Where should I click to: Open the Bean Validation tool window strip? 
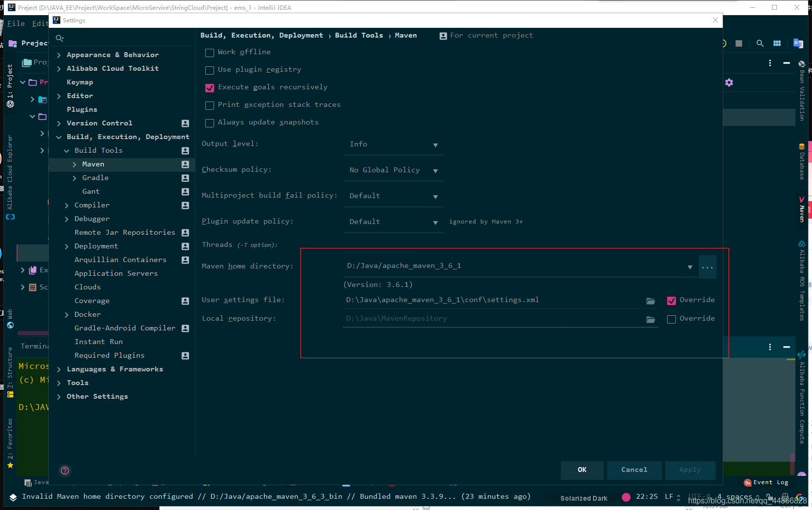pos(802,91)
